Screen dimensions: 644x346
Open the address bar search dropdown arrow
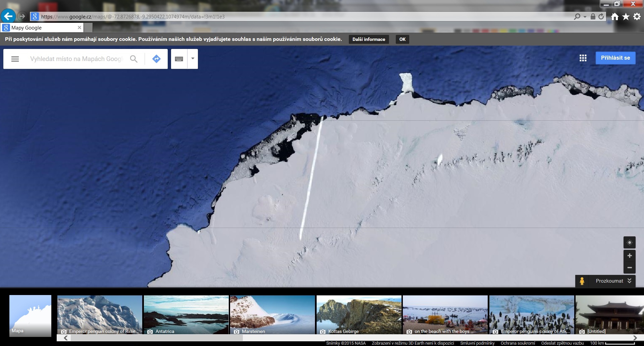(585, 17)
